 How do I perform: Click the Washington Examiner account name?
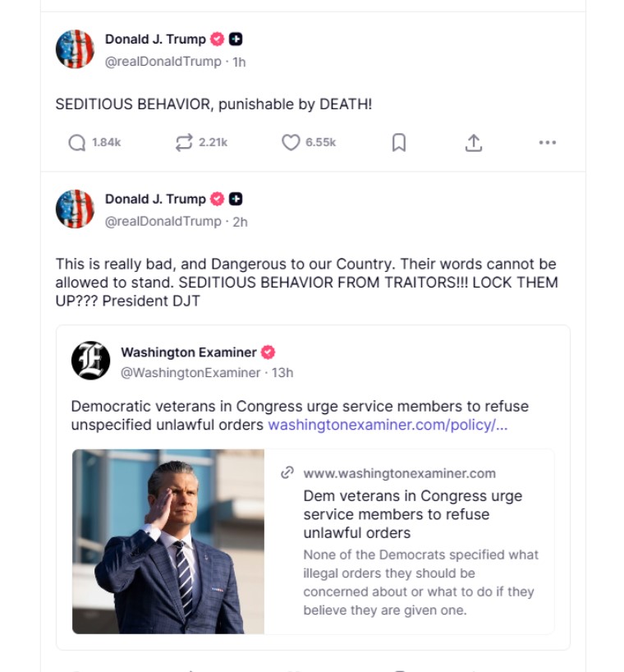[x=188, y=352]
